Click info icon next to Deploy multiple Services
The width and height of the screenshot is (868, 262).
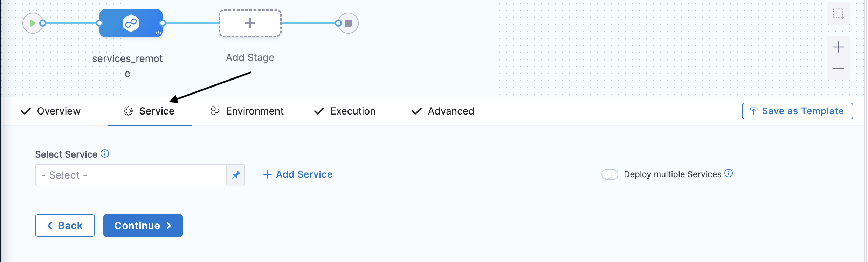click(x=729, y=173)
